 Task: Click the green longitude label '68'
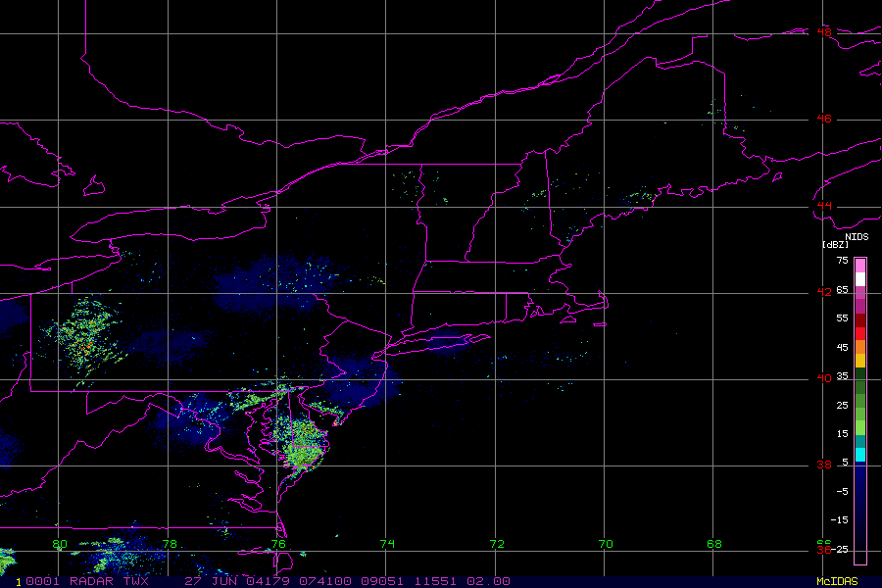click(x=713, y=544)
